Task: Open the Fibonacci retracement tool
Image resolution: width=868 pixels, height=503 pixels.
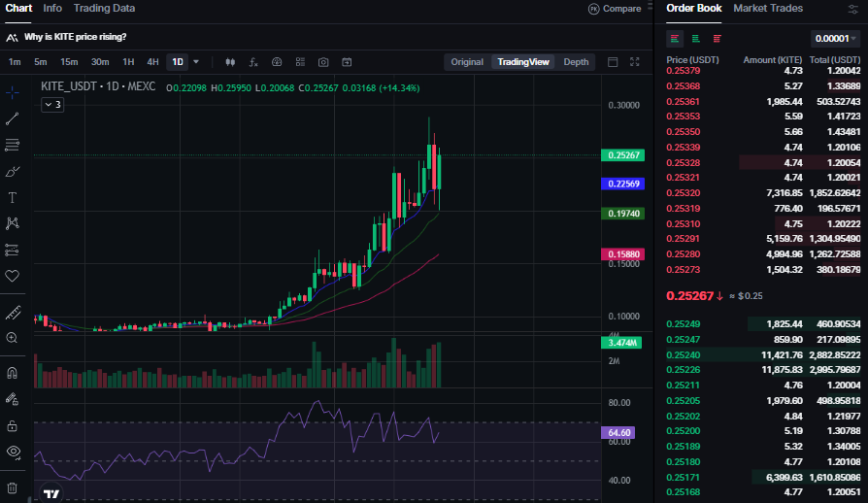Action: click(13, 145)
